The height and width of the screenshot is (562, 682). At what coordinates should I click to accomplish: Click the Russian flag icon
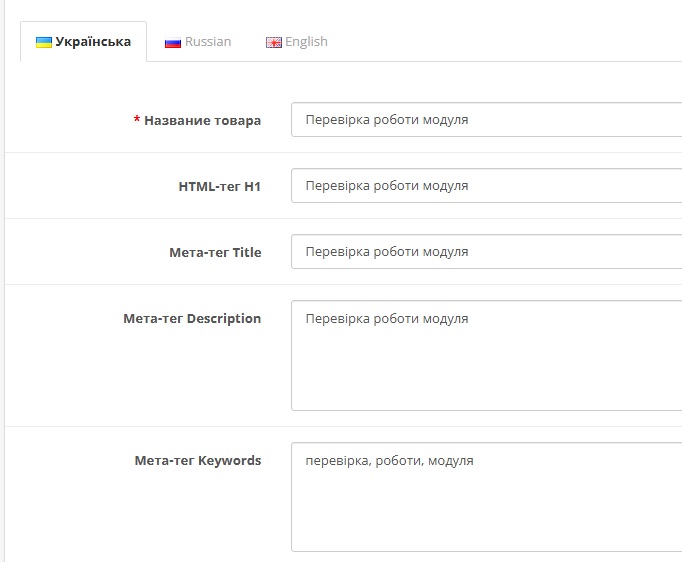[173, 43]
